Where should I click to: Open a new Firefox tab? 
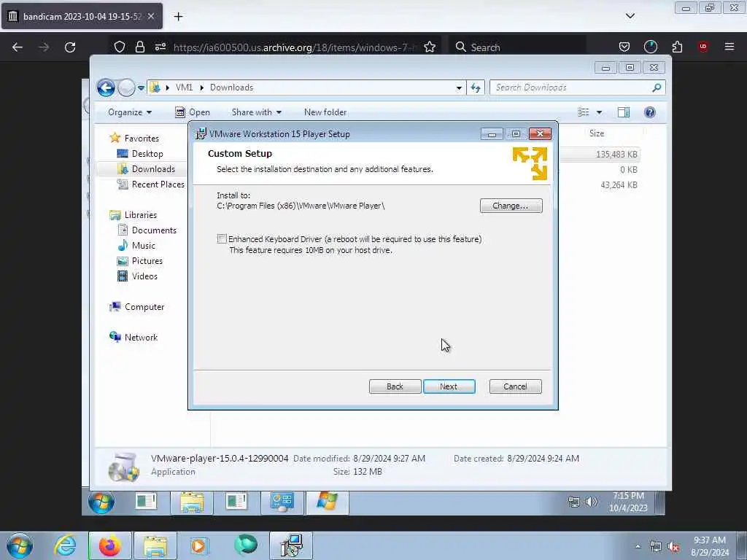178,17
